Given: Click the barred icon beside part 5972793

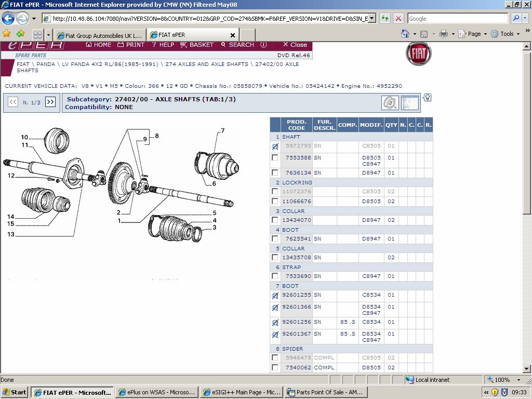Looking at the screenshot, I should pyautogui.click(x=275, y=147).
